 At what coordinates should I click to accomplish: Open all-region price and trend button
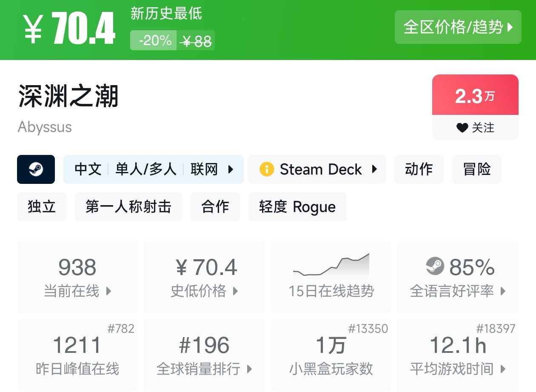pyautogui.click(x=458, y=27)
